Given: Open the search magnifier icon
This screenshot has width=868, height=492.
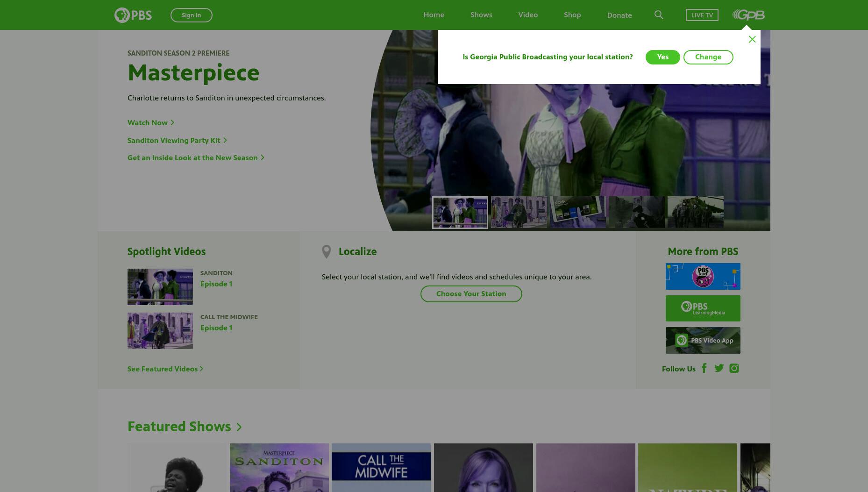Looking at the screenshot, I should click(659, 15).
